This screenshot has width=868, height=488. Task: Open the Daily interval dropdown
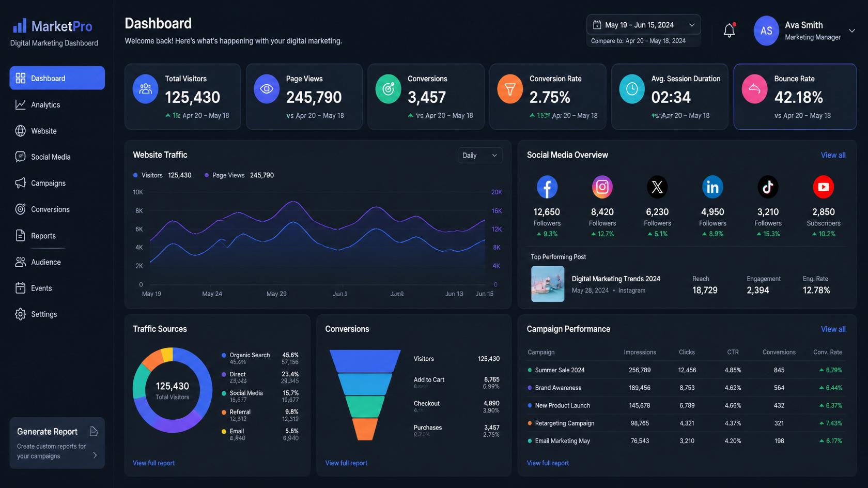click(x=479, y=155)
